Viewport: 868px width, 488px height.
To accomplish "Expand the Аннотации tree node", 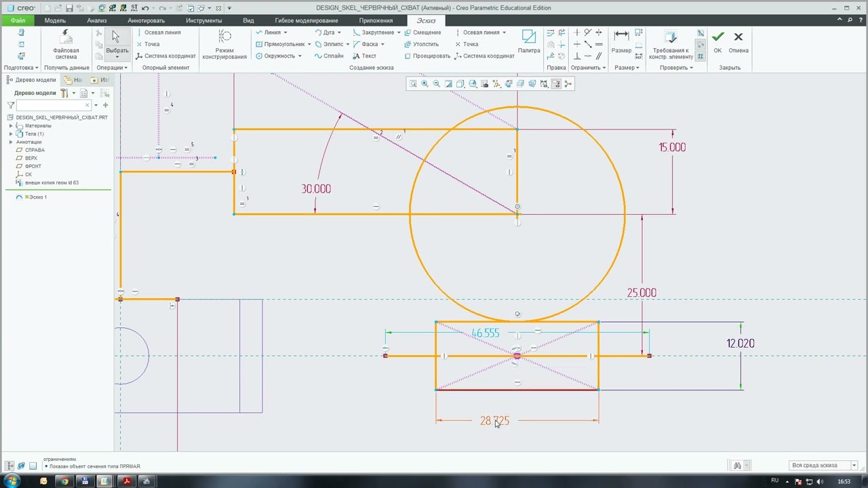I will pos(11,142).
